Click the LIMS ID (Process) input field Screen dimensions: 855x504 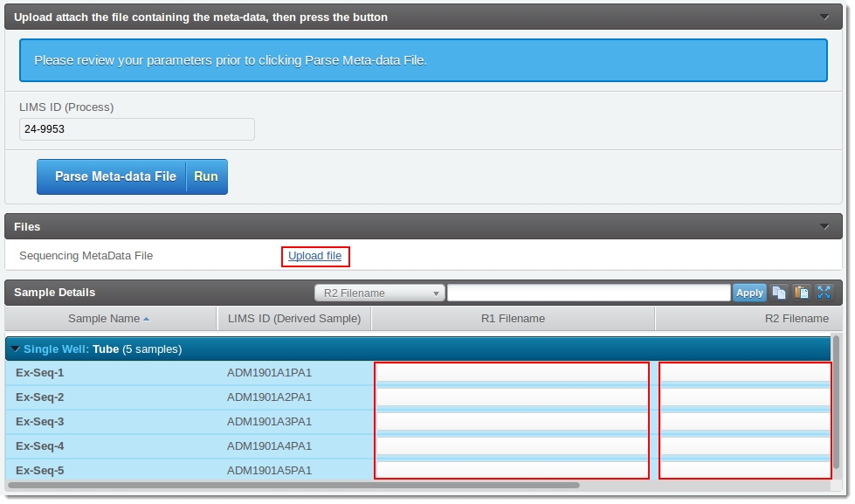(137, 129)
